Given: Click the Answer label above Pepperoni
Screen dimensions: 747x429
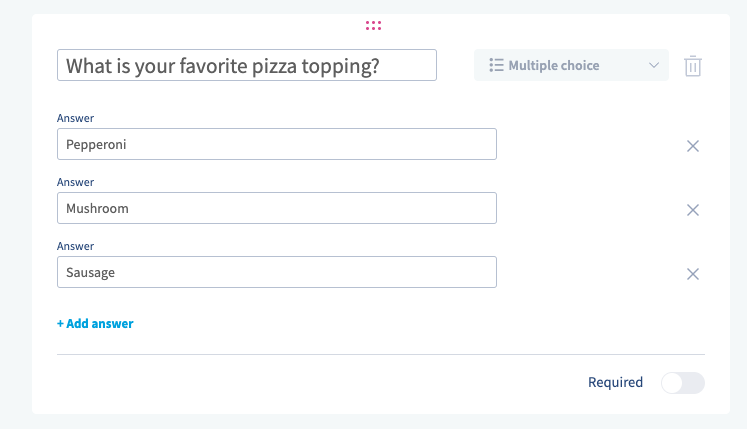Looking at the screenshot, I should click(x=75, y=118).
